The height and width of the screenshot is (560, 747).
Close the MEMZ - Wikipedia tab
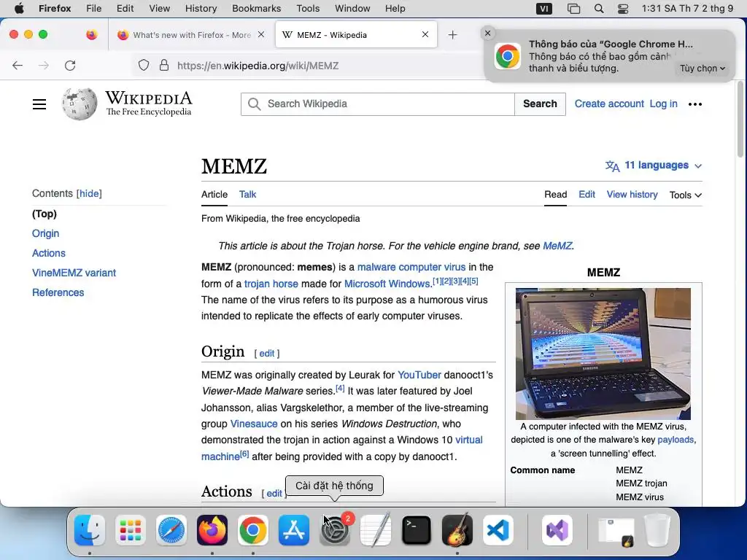click(x=425, y=34)
